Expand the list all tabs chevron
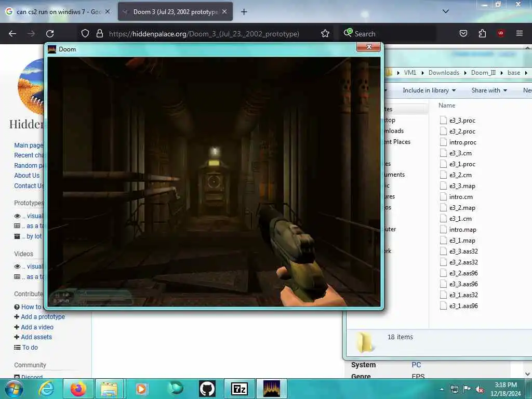 pyautogui.click(x=445, y=11)
